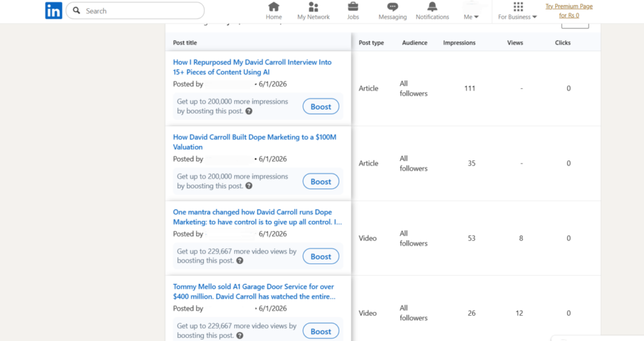Open the Jobs briefcase icon
The image size is (644, 341).
pyautogui.click(x=353, y=7)
